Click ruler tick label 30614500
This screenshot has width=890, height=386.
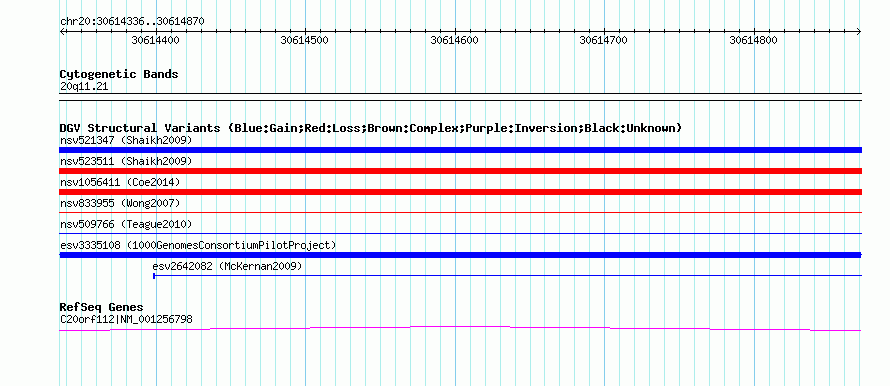[305, 40]
